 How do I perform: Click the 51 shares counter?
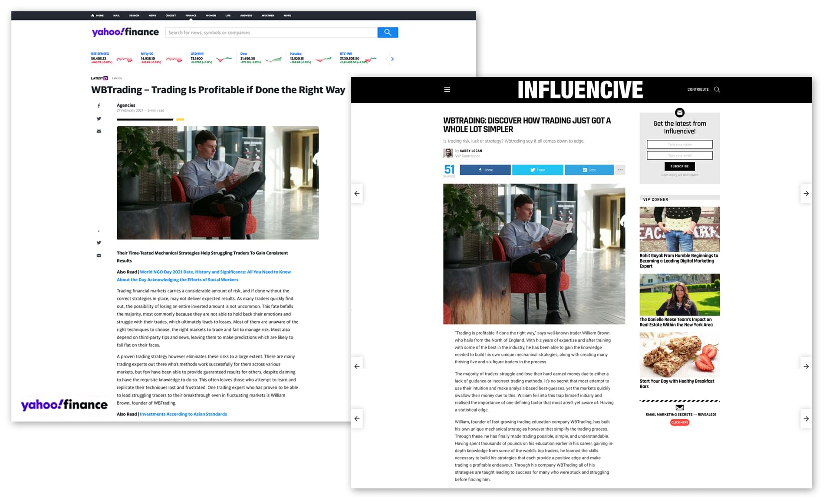[x=449, y=171]
